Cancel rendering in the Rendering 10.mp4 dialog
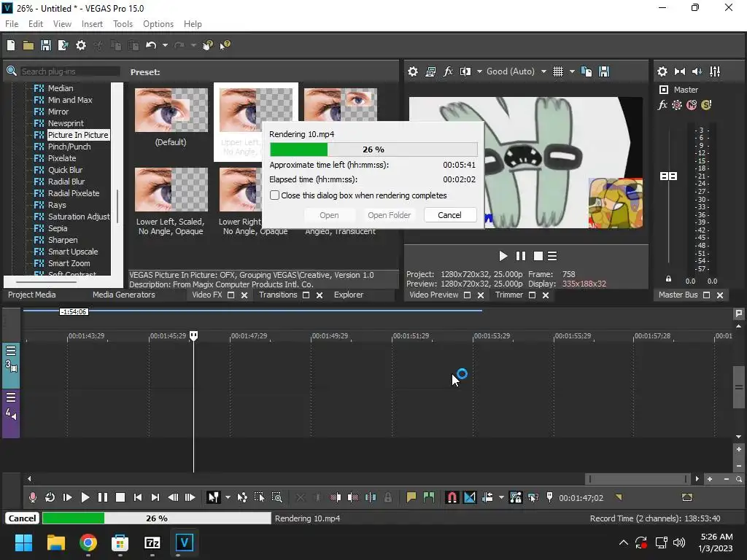This screenshot has width=747, height=560. coord(449,215)
